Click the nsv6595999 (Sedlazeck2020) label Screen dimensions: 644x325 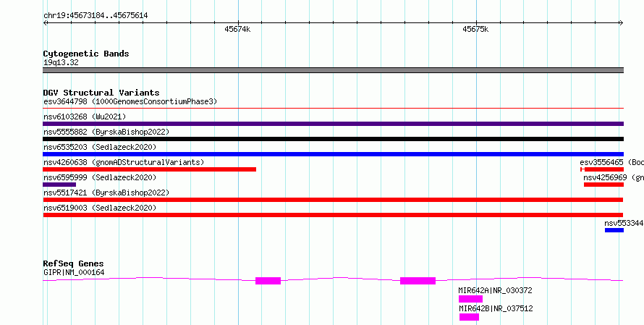[x=100, y=177]
